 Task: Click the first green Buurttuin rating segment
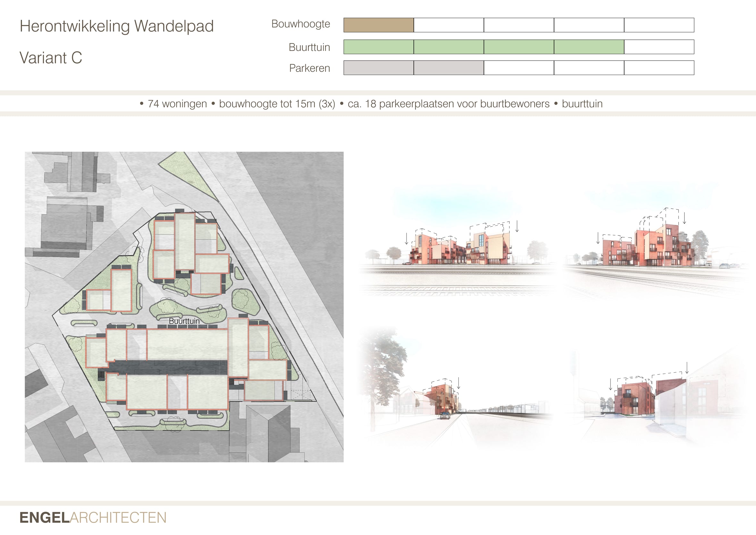[x=379, y=47]
